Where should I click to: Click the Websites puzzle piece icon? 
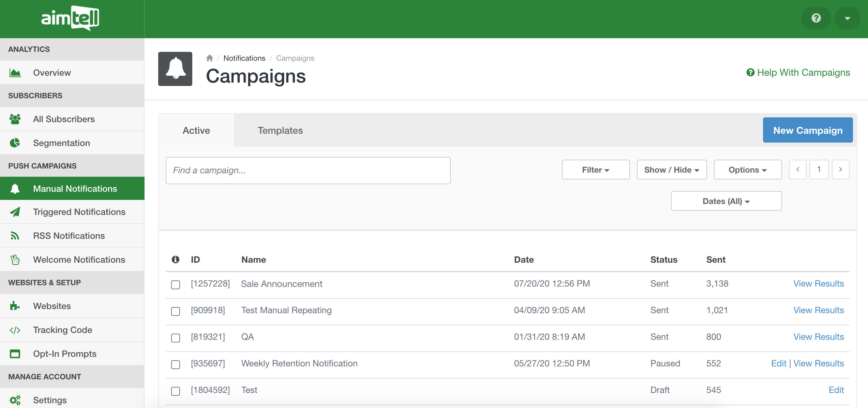(15, 306)
